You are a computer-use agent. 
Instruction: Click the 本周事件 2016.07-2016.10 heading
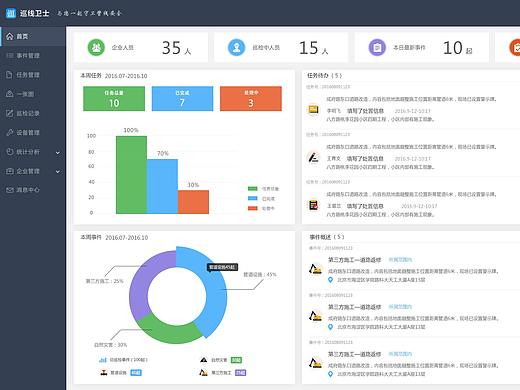click(114, 237)
